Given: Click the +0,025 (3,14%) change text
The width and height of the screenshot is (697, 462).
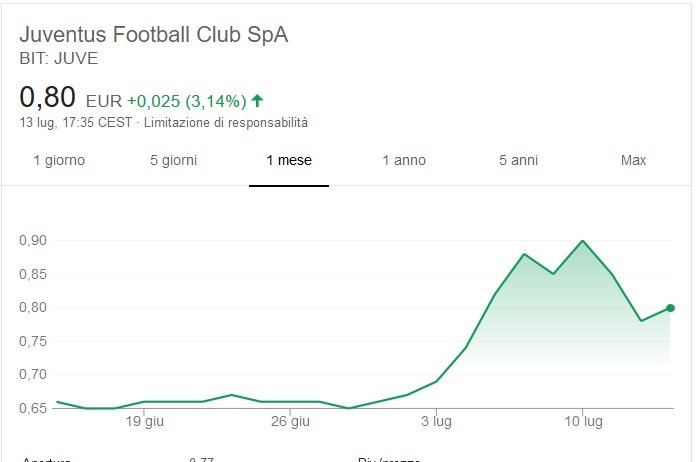Looking at the screenshot, I should pyautogui.click(x=187, y=101).
